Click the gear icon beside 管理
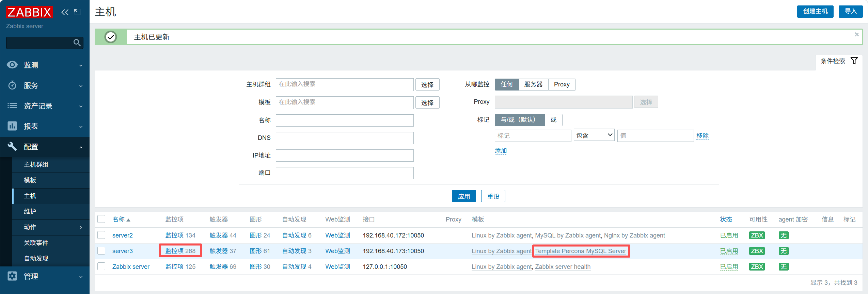The height and width of the screenshot is (294, 868). coord(12,276)
